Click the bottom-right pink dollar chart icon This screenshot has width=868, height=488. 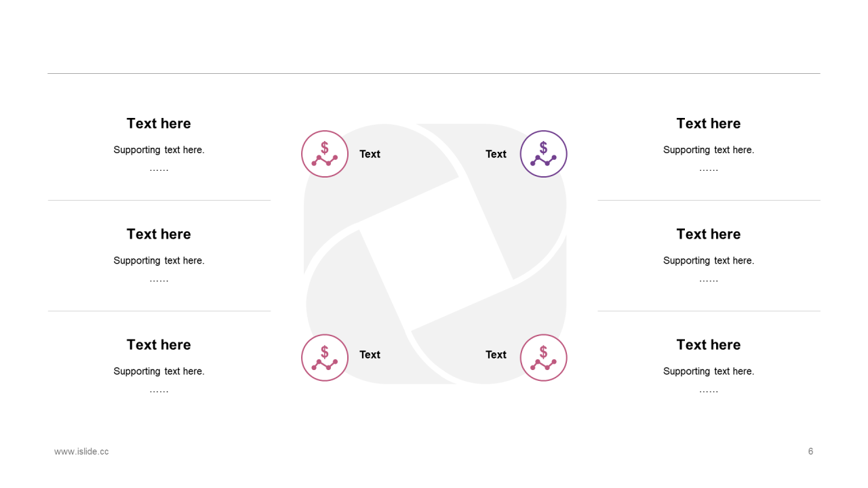coord(544,358)
